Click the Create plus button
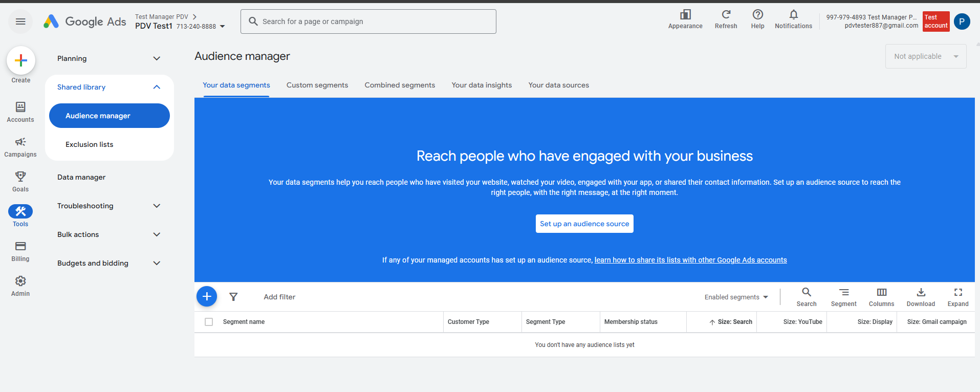980x392 pixels. pyautogui.click(x=21, y=61)
